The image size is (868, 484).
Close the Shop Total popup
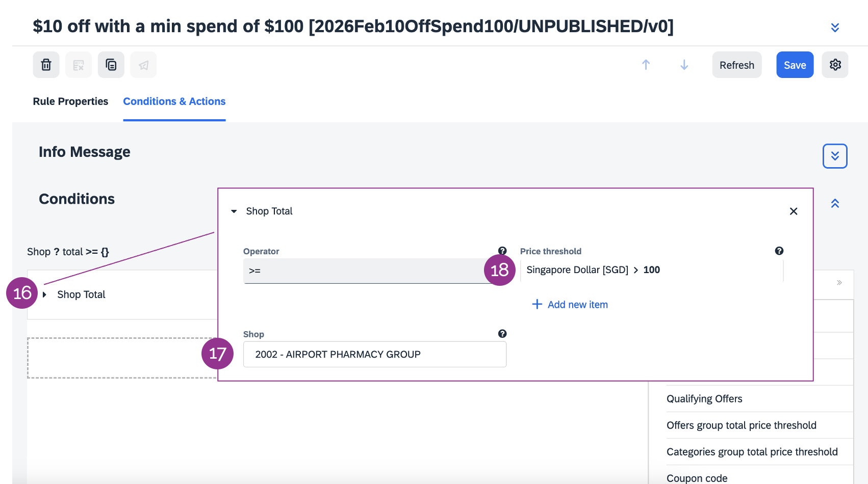[793, 211]
